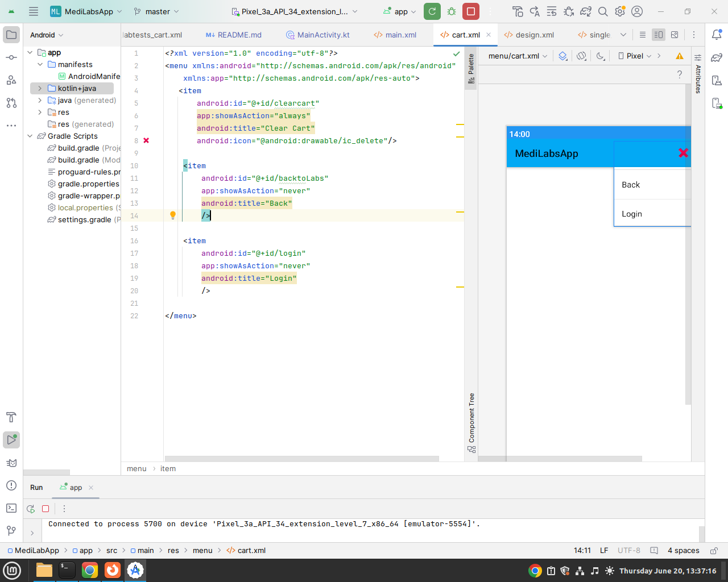Toggle preview orientation icon
The width and height of the screenshot is (728, 582).
(x=581, y=56)
